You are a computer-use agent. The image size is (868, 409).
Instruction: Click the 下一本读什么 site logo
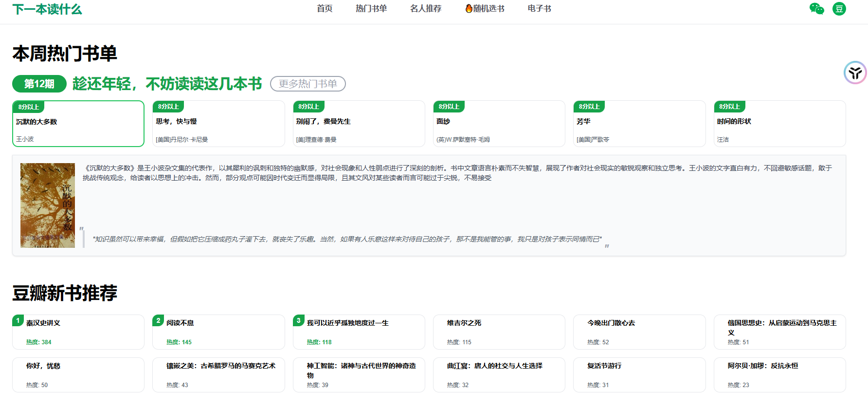tap(47, 9)
